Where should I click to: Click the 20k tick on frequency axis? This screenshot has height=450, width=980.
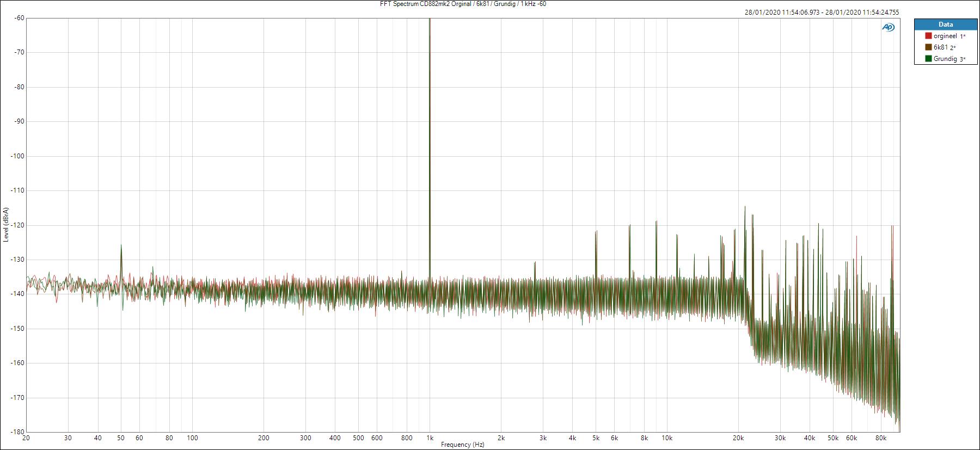[738, 437]
